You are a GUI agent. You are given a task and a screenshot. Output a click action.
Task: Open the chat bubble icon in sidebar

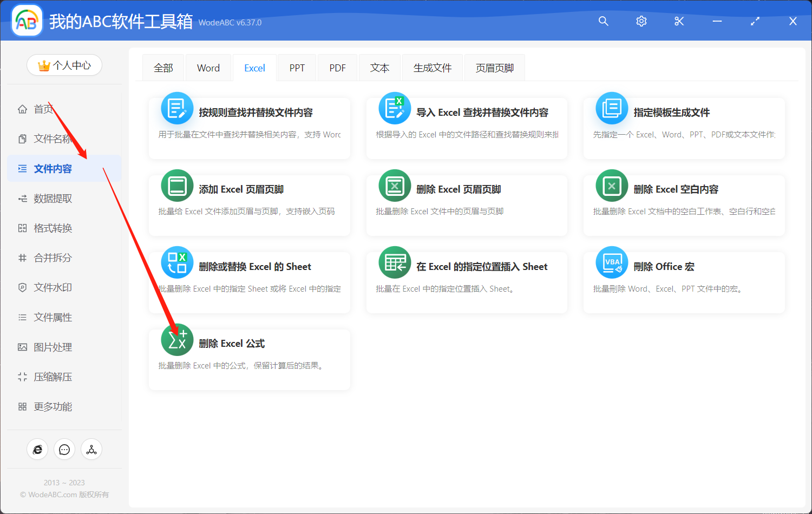click(x=64, y=450)
